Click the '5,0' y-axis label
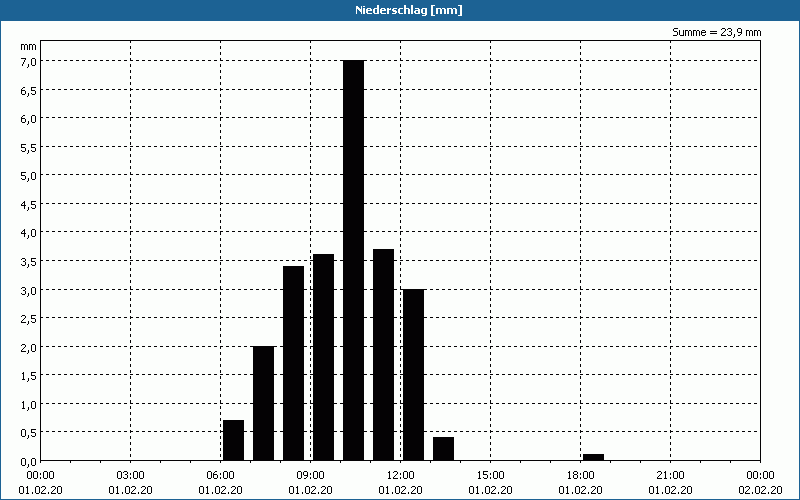Screen dimensions: 800x500 point(29,176)
